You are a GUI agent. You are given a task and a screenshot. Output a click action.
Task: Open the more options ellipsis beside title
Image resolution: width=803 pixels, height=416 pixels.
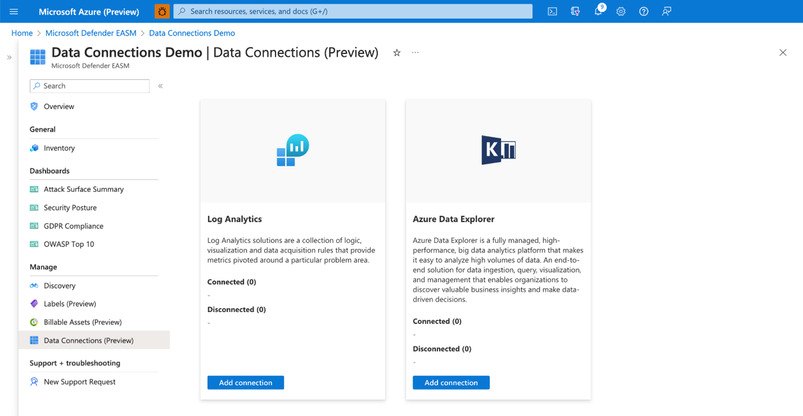click(415, 52)
